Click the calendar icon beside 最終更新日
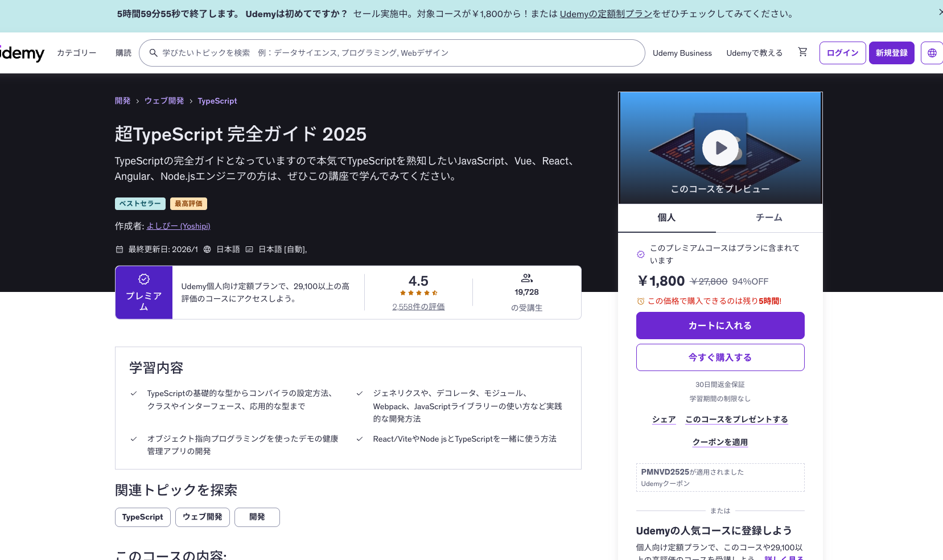 (119, 249)
